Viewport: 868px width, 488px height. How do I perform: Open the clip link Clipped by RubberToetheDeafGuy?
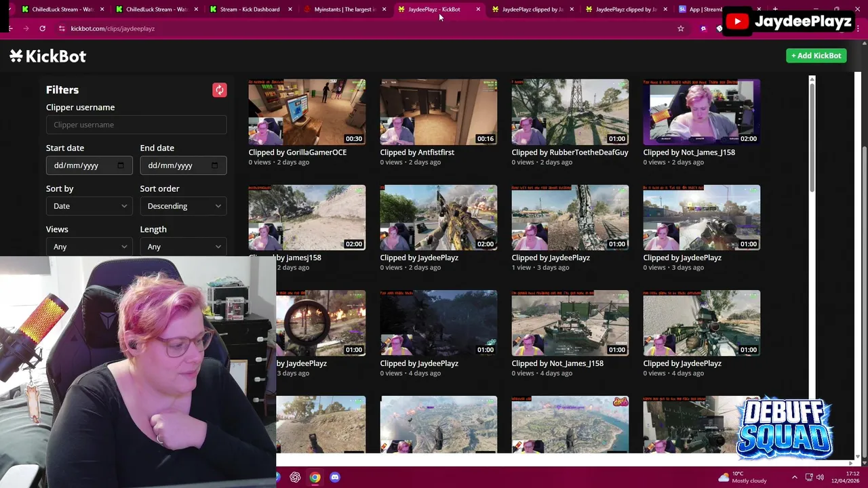[570, 152]
